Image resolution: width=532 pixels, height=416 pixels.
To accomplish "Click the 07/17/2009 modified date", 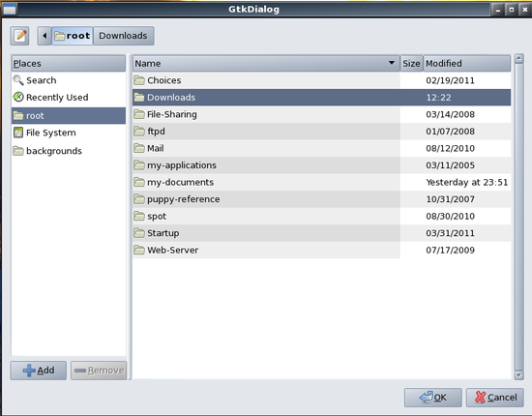I will tap(450, 250).
